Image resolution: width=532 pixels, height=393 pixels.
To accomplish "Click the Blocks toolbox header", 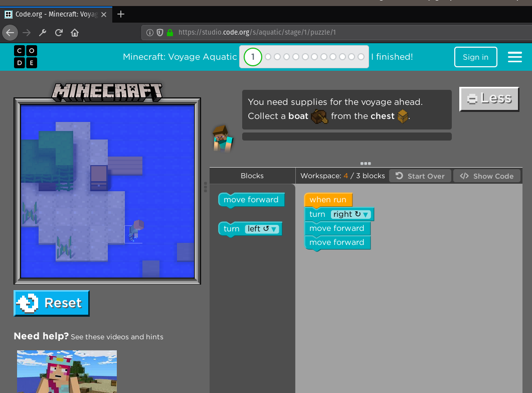I will click(252, 176).
